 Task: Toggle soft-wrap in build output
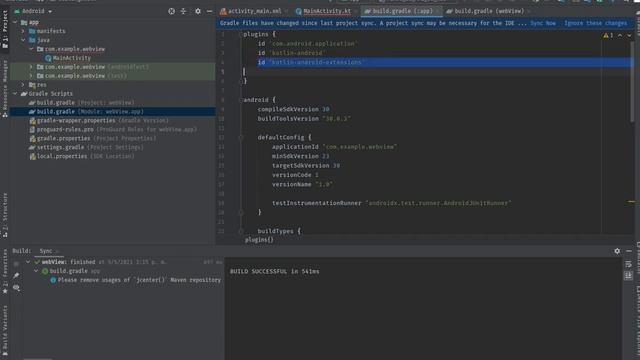(x=629, y=264)
